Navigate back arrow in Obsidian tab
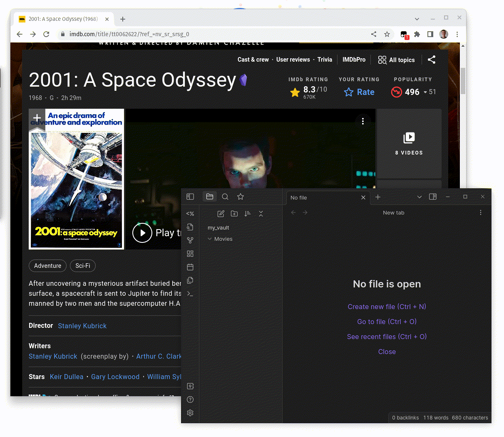 293,212
